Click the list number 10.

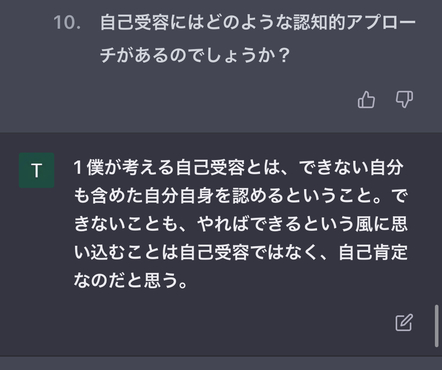pyautogui.click(x=67, y=23)
